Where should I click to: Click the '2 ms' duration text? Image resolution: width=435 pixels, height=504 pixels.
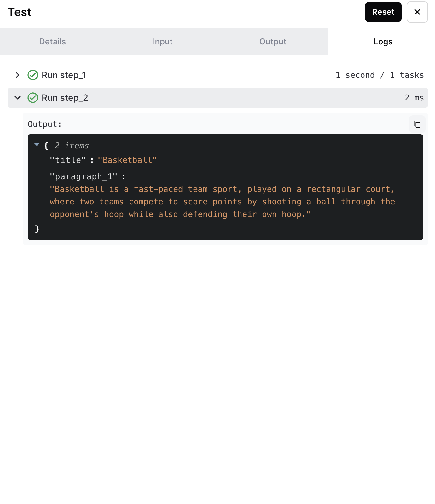point(414,98)
